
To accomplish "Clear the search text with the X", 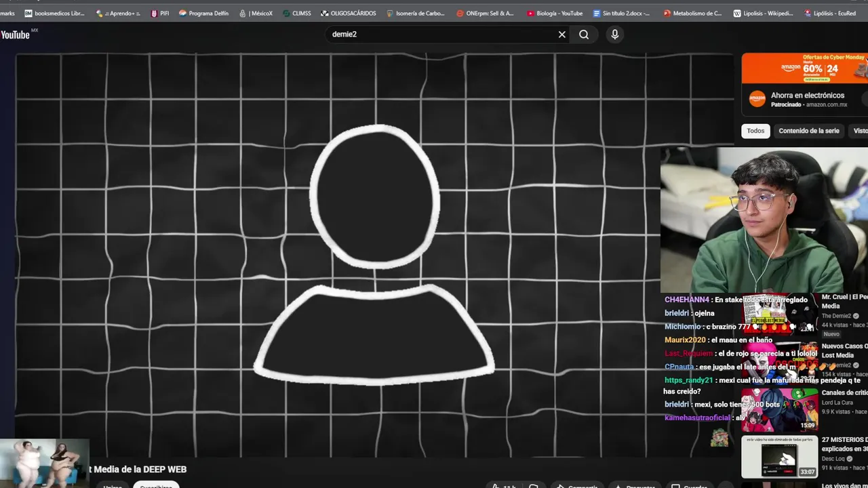I will pyautogui.click(x=562, y=35).
